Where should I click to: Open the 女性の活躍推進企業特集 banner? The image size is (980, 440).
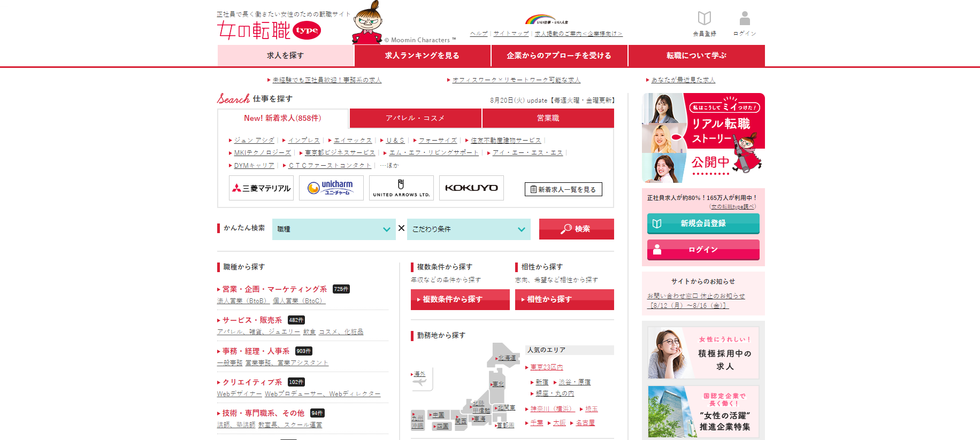coord(703,412)
